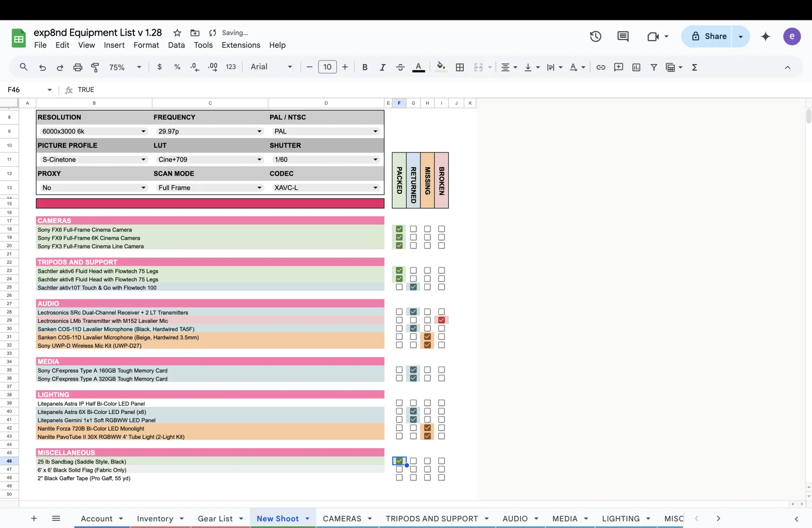Click the move to folder icon
The height and width of the screenshot is (528, 812).
click(x=195, y=32)
